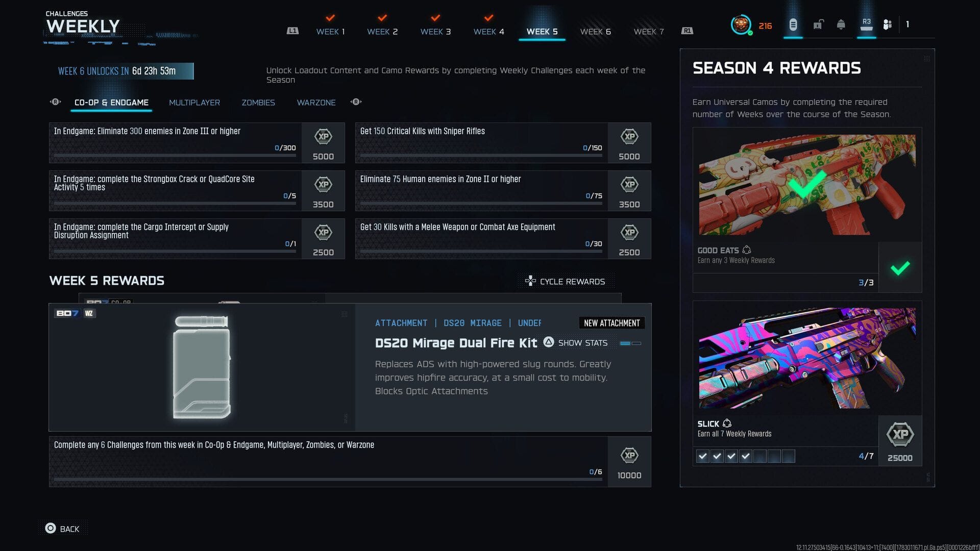Open the unlock tokens icon
Image resolution: width=980 pixels, height=551 pixels.
(818, 24)
